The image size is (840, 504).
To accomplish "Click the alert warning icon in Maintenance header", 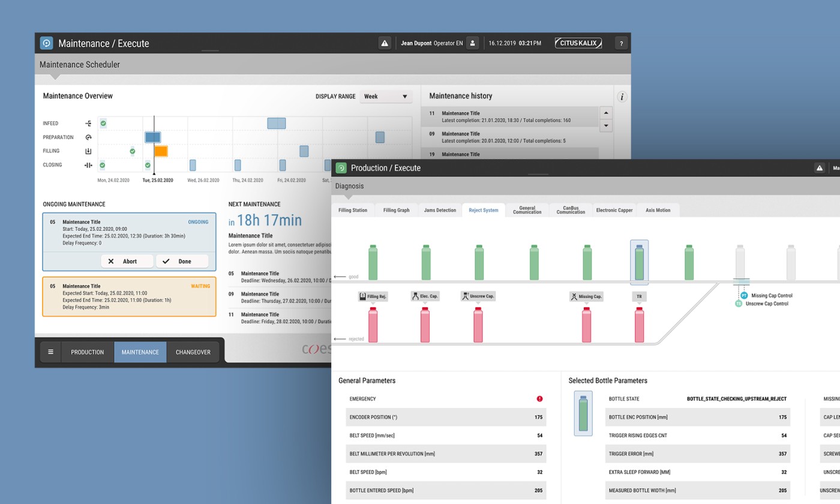I will 385,43.
